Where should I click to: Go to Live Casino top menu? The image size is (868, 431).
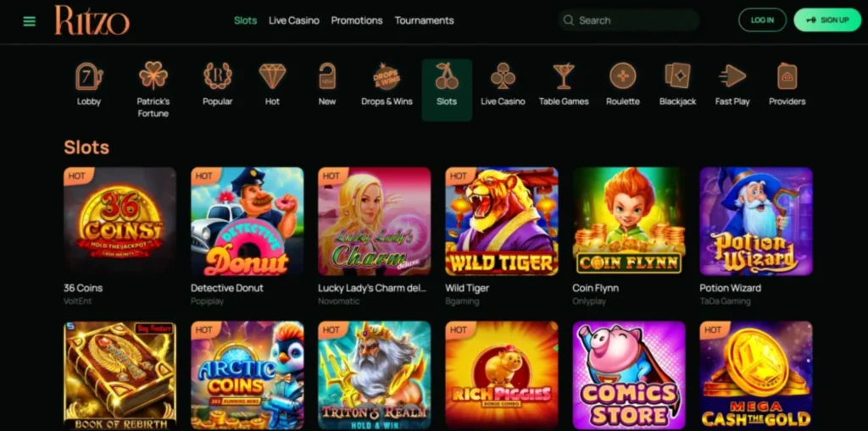coord(294,20)
